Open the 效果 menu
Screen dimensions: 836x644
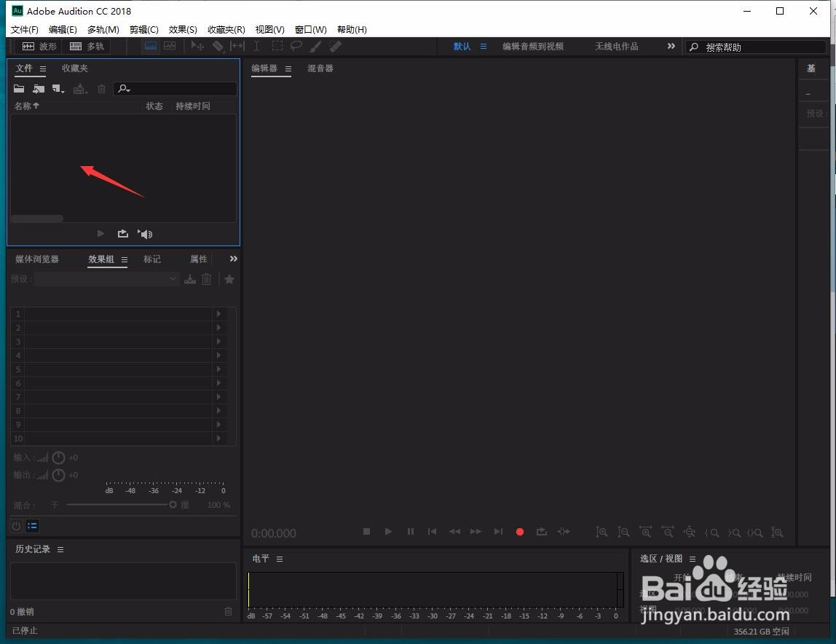(x=183, y=29)
